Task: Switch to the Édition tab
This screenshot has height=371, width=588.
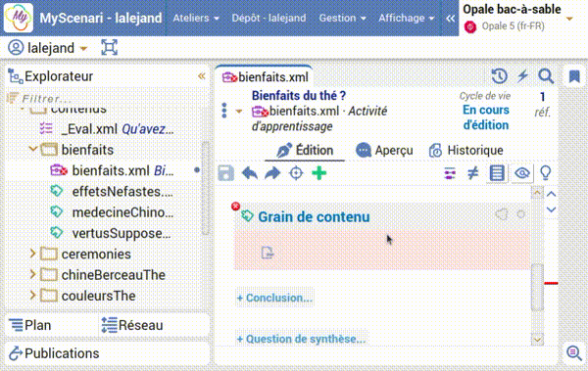Action: (305, 151)
